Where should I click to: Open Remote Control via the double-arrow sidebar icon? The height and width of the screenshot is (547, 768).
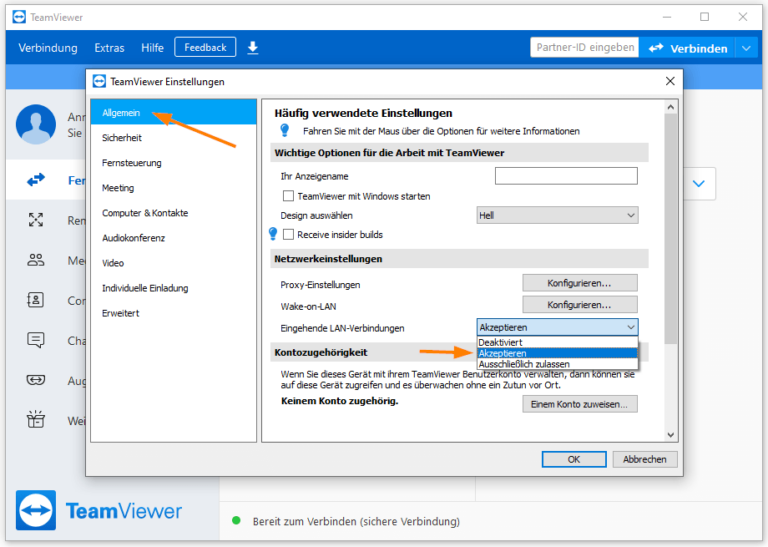coord(36,180)
